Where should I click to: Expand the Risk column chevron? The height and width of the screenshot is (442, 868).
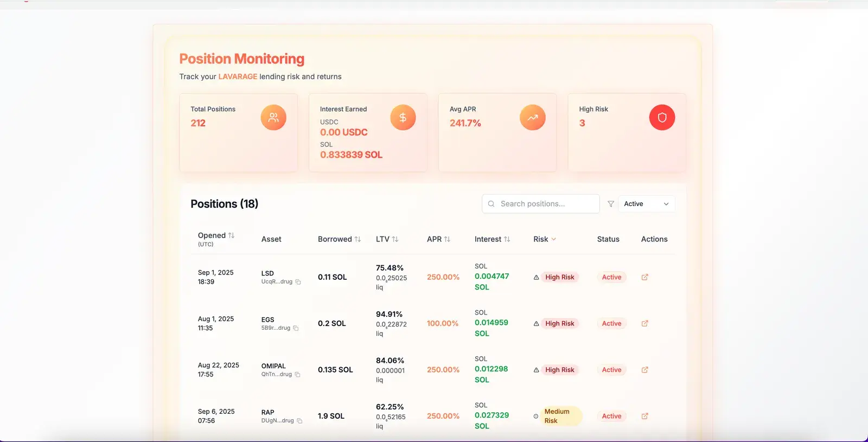(x=553, y=239)
